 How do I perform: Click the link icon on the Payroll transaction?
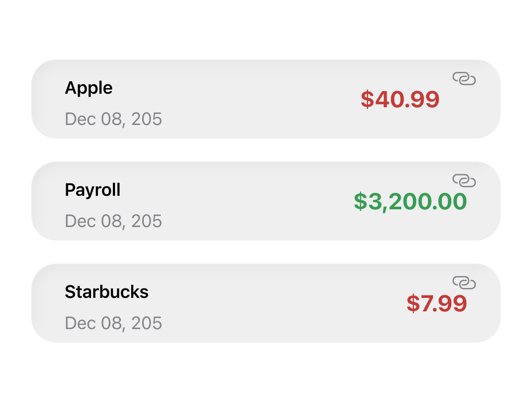point(465,181)
